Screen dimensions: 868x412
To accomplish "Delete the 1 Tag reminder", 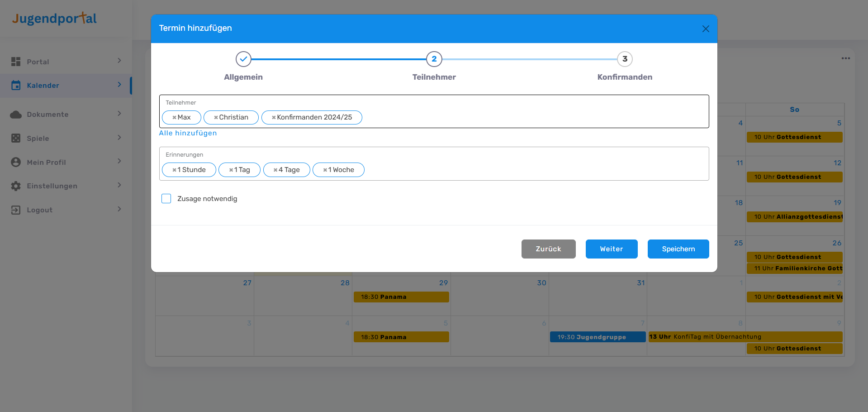I will coord(231,170).
